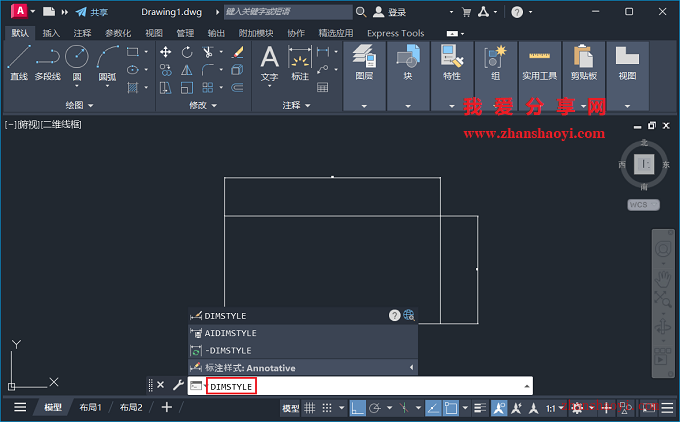Toggle snap mode dots in status bar
This screenshot has height=422, width=680.
click(x=327, y=408)
